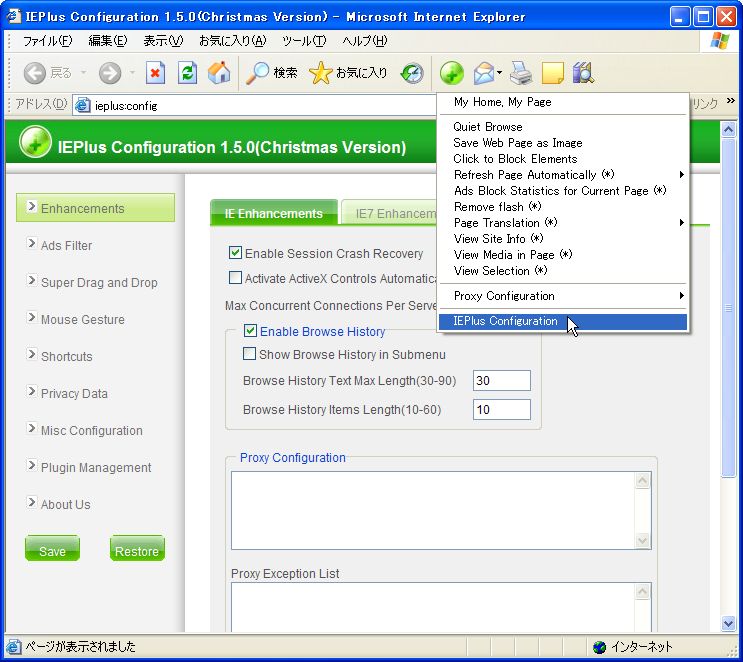Viewport: 743px width, 662px height.
Task: Toggle Activate ActiveX Controls Automatically checkbox
Action: (235, 278)
